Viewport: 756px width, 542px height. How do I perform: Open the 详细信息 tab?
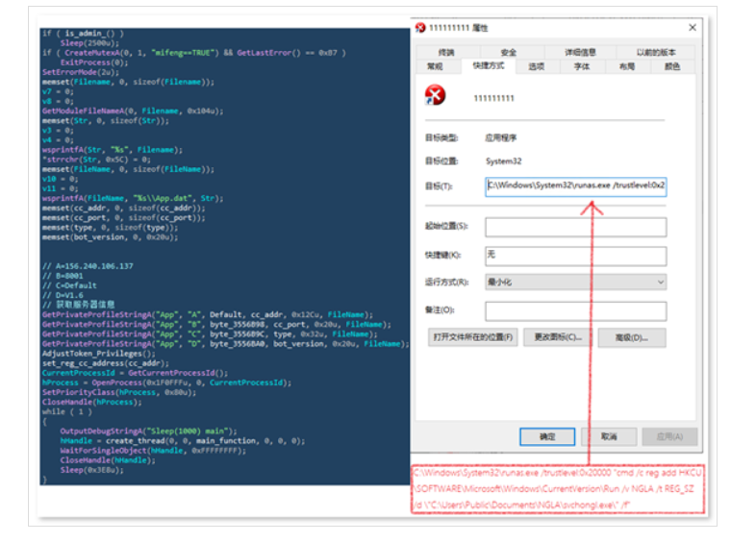[x=581, y=52]
